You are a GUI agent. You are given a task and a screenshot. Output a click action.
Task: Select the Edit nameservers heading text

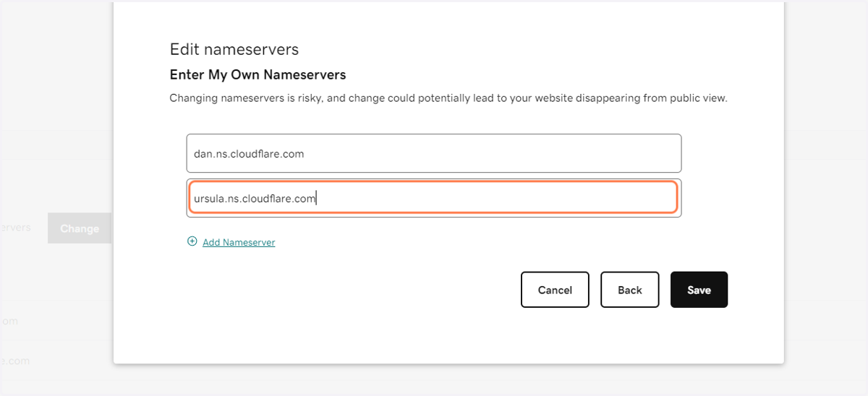pyautogui.click(x=234, y=50)
